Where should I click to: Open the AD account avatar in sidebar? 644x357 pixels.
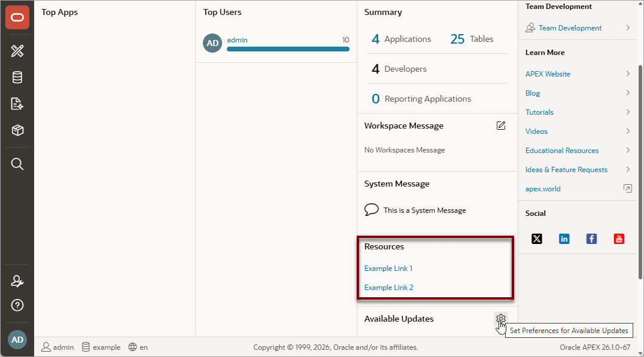[x=17, y=340]
